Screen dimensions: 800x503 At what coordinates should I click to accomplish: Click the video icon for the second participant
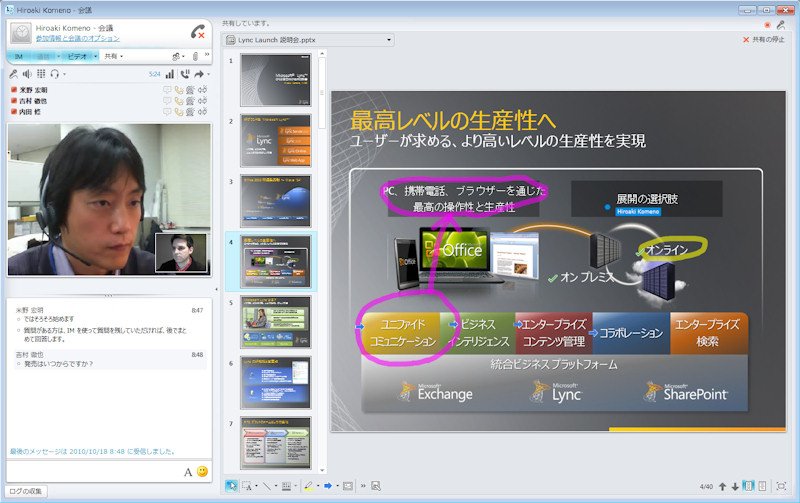click(x=190, y=101)
